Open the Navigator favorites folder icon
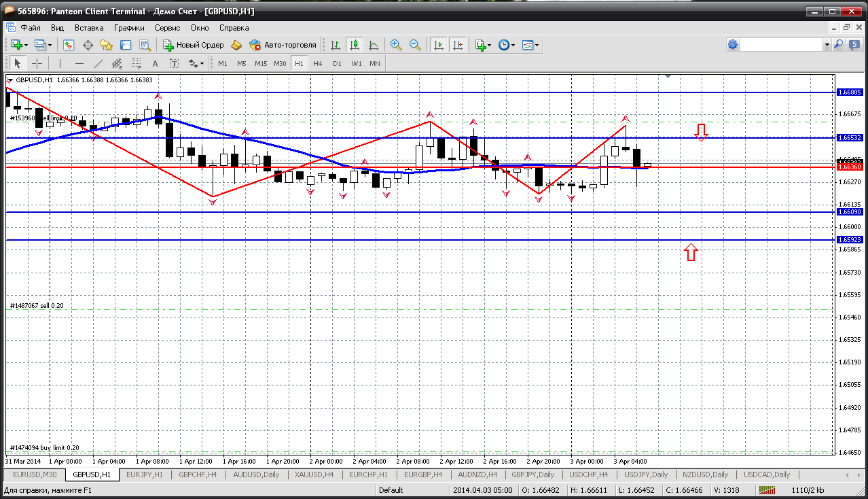868x499 pixels. click(x=107, y=45)
